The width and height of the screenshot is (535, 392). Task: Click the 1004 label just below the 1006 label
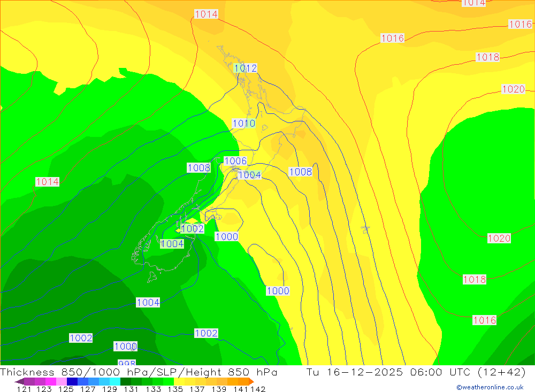point(250,175)
